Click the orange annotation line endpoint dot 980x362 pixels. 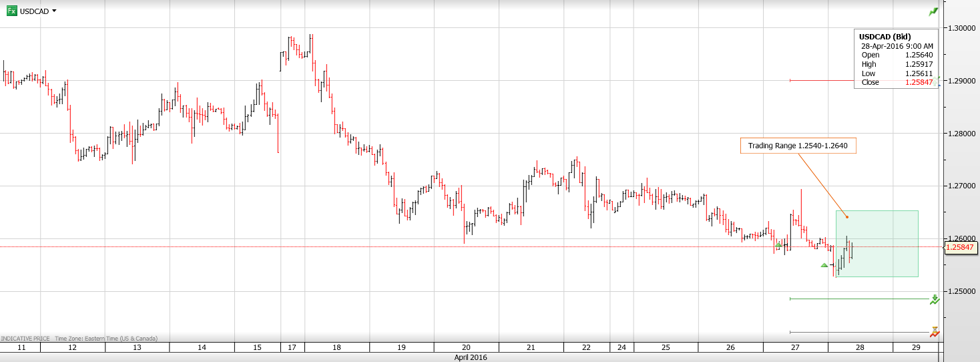[x=847, y=216]
